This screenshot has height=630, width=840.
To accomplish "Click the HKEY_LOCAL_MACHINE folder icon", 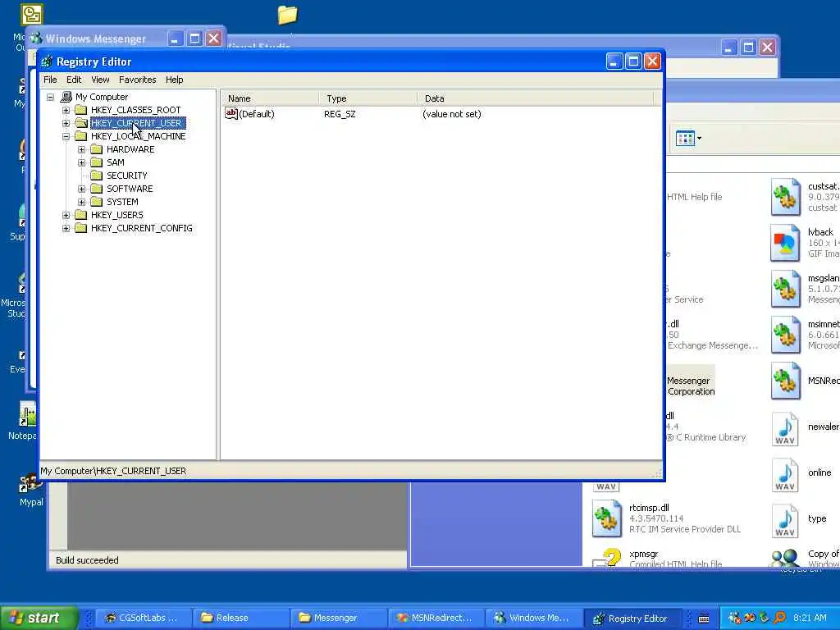I will pos(81,136).
